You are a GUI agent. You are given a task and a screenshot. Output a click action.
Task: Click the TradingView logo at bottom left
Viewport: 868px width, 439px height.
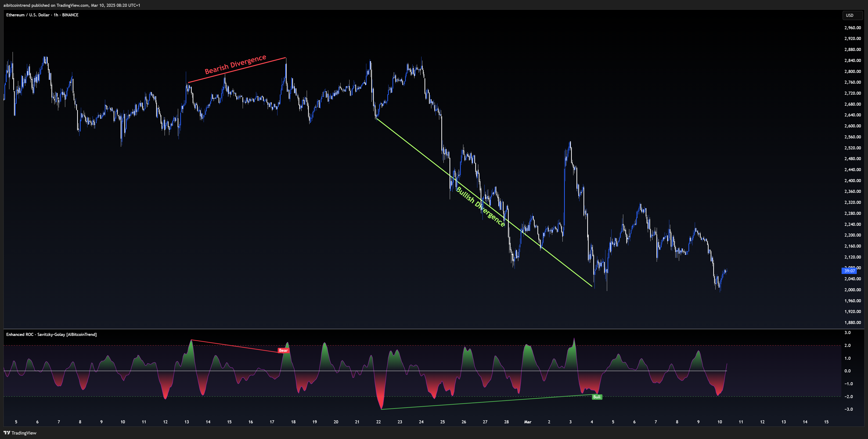click(x=20, y=433)
